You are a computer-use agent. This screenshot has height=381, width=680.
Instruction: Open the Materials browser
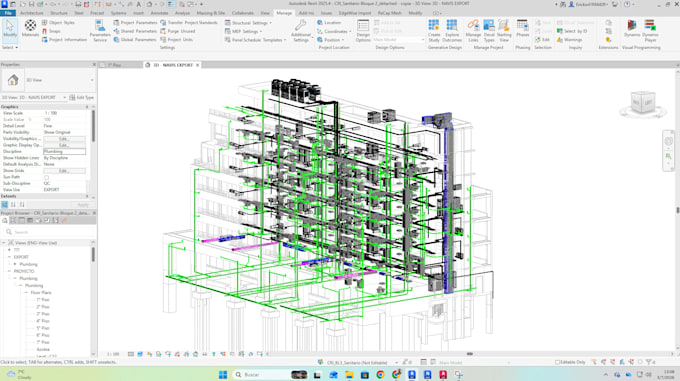[x=30, y=29]
